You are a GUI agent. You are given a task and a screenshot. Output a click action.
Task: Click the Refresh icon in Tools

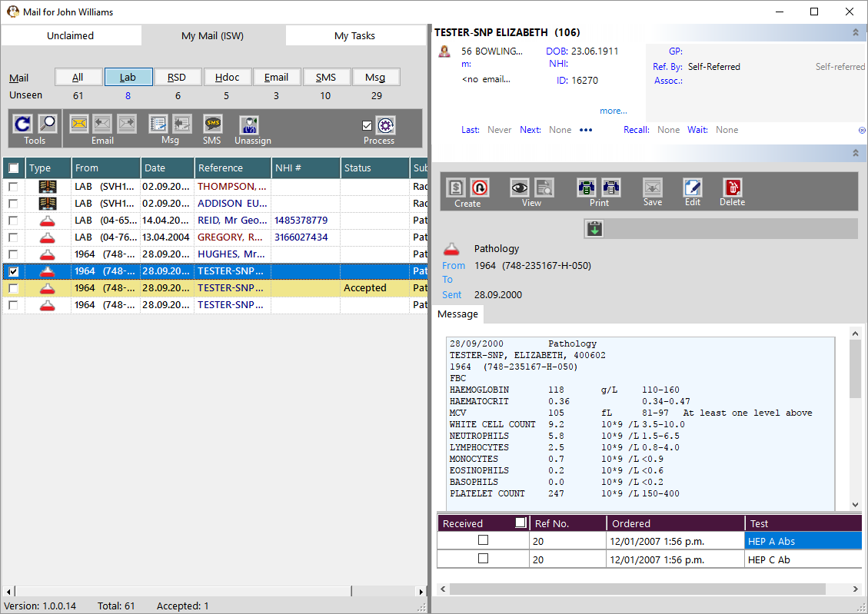click(x=23, y=124)
